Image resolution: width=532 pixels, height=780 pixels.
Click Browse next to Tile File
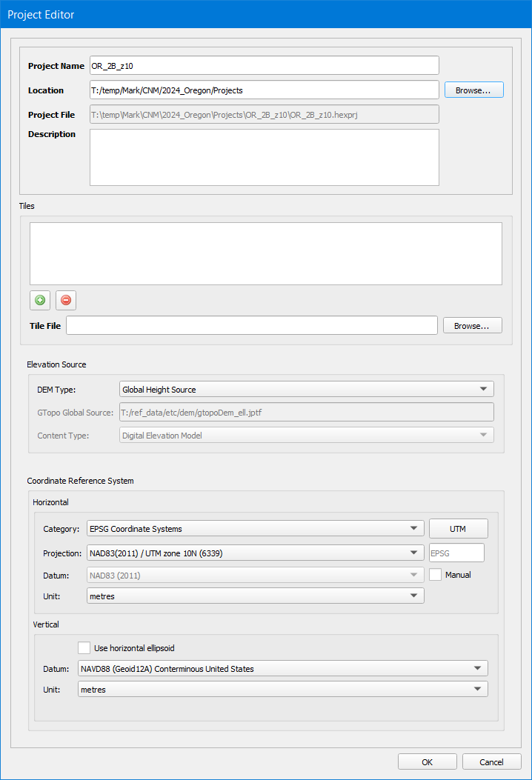tap(472, 325)
